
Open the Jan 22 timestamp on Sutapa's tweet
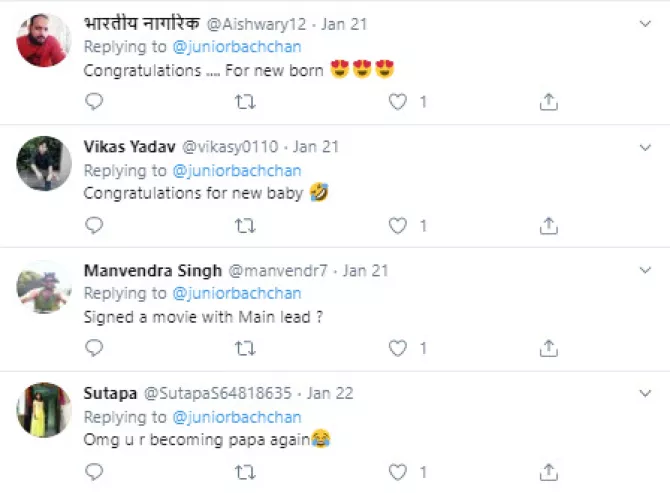point(330,393)
